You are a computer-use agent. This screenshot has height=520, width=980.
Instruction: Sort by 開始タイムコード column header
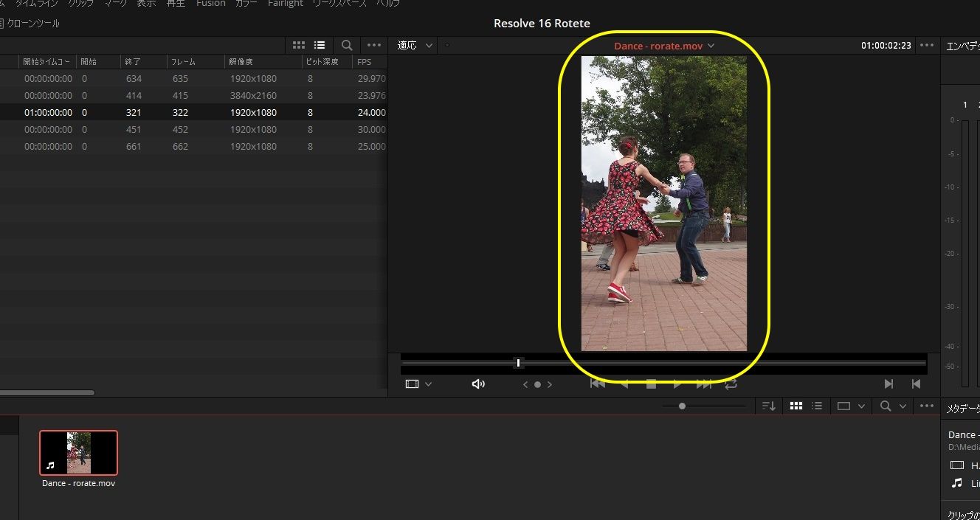point(47,62)
